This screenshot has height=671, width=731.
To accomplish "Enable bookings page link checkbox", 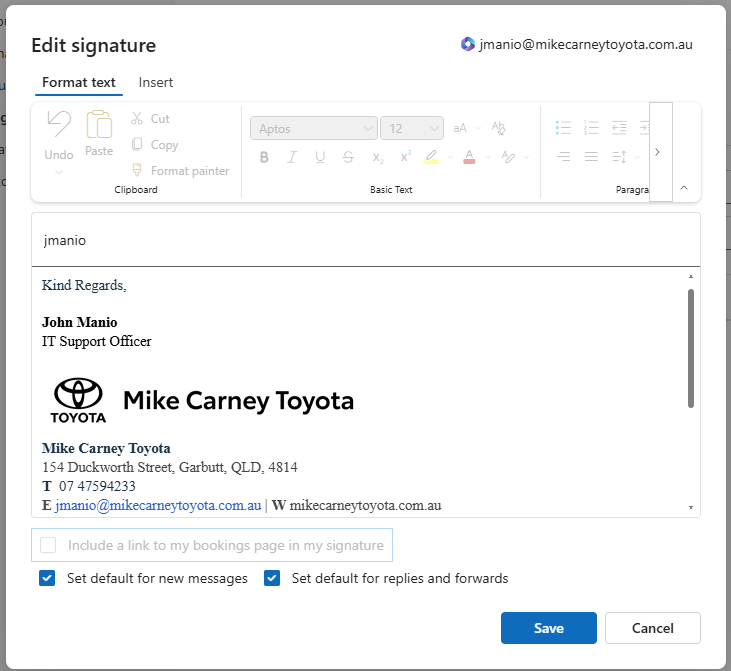I will tap(47, 546).
